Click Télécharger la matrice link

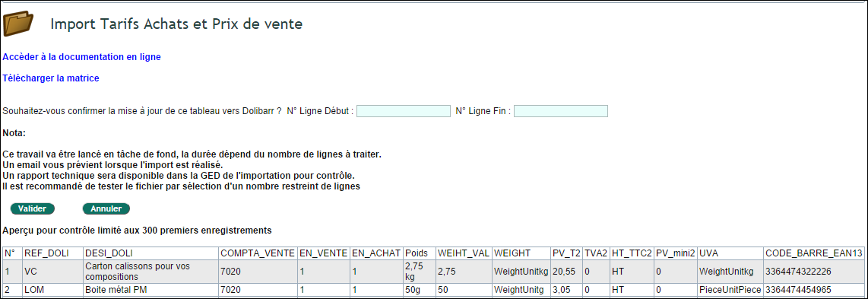51,78
